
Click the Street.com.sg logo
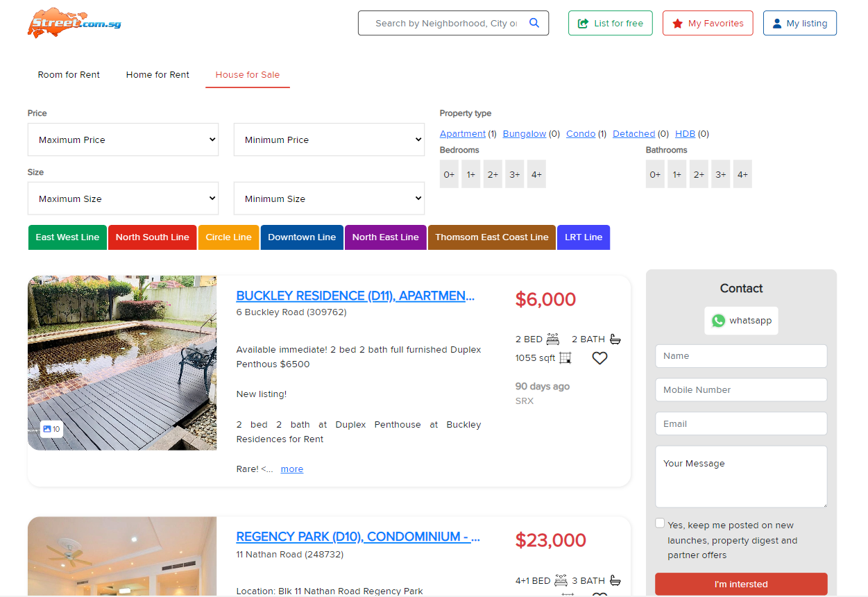75,23
